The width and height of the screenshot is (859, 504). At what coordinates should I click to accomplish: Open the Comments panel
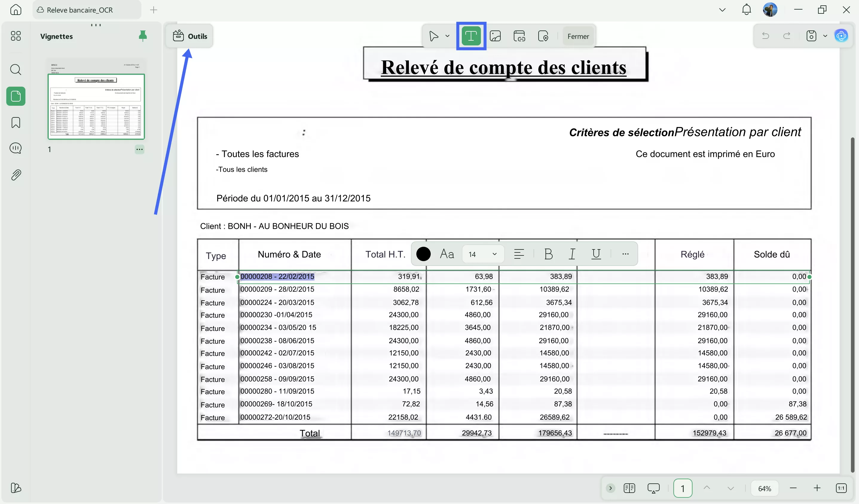point(16,148)
